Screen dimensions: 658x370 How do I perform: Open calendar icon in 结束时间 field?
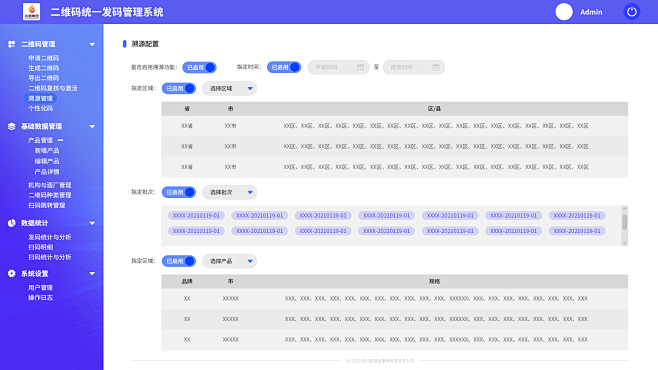point(436,67)
